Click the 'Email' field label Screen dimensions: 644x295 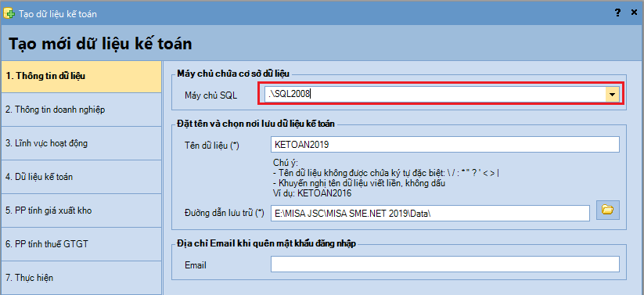tap(196, 265)
